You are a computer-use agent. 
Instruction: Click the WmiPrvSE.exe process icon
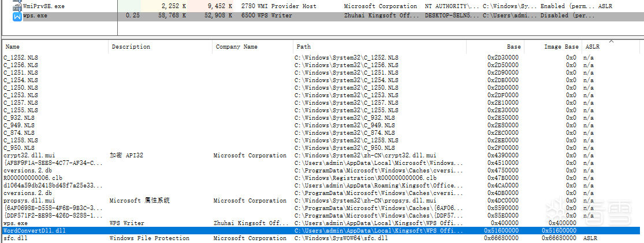[17, 6]
